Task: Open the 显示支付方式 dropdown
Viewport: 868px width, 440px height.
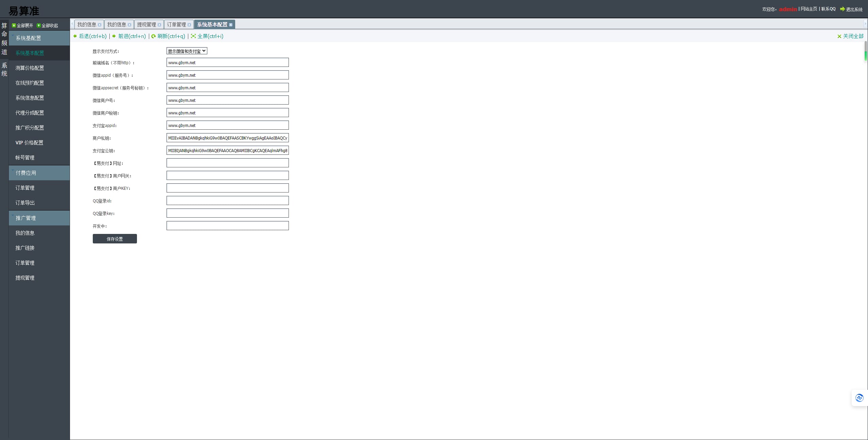Action: (x=187, y=51)
